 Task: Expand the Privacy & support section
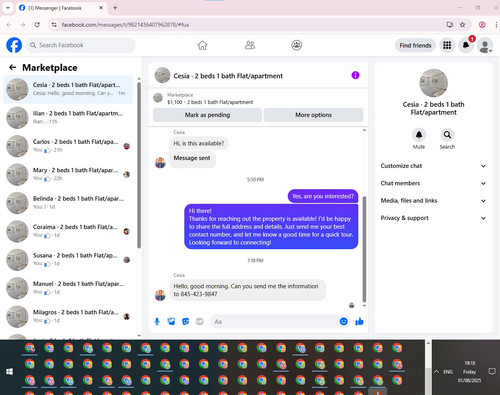433,218
